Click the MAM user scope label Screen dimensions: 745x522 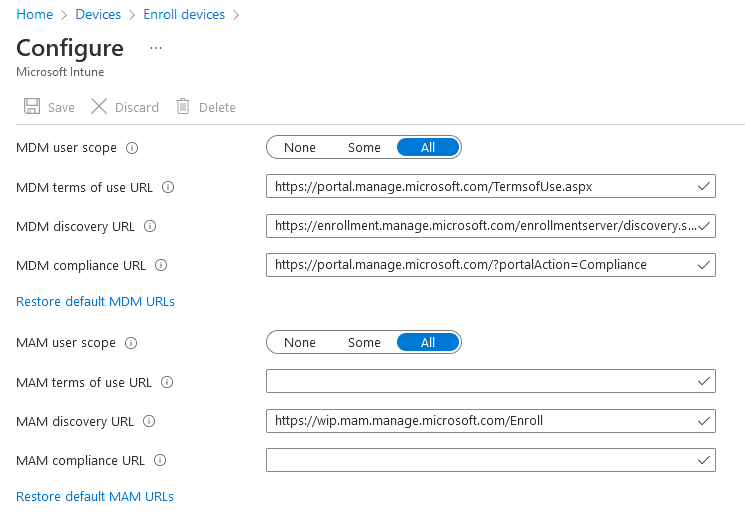(x=66, y=343)
